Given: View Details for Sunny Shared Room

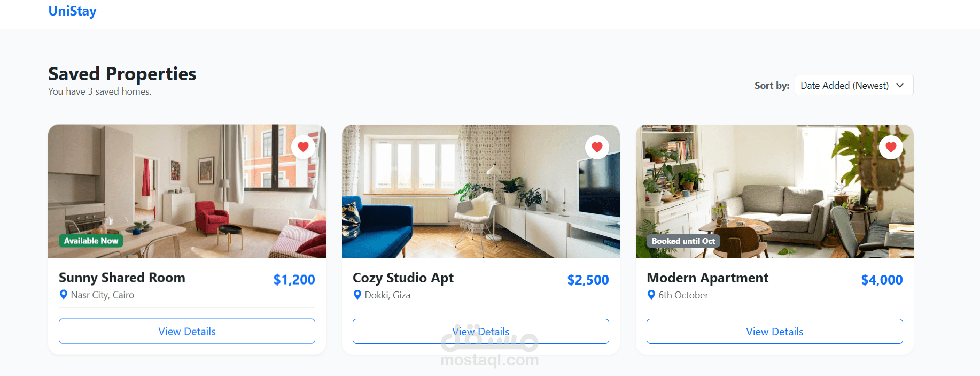Looking at the screenshot, I should pos(187,332).
